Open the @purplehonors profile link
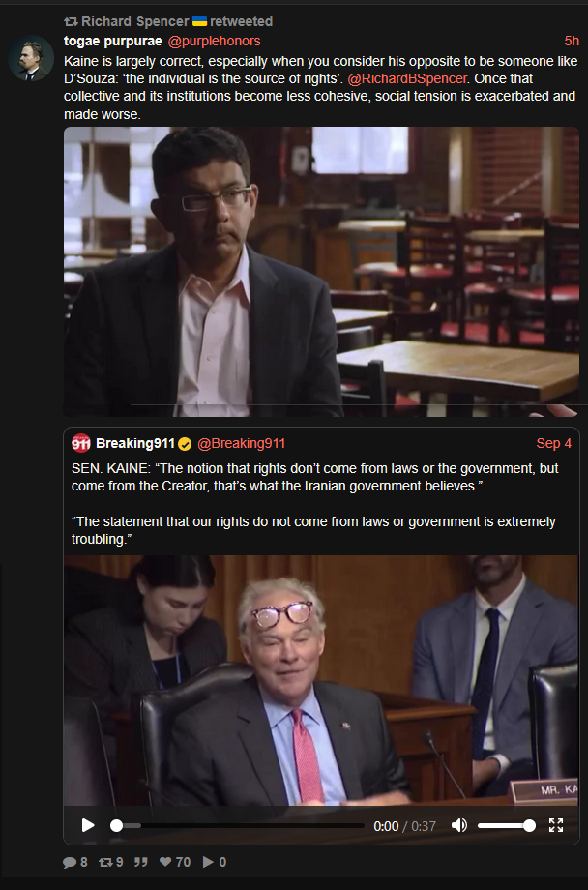The height and width of the screenshot is (890, 588). [214, 41]
